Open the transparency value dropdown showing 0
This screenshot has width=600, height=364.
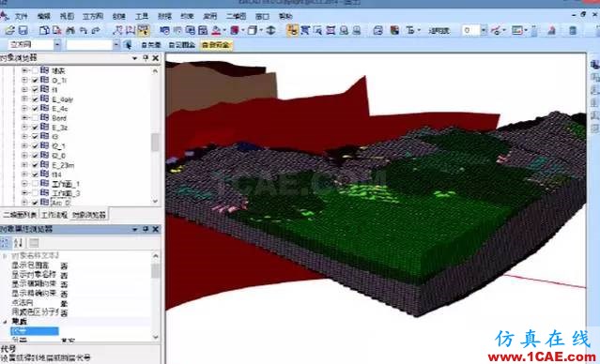(x=484, y=30)
